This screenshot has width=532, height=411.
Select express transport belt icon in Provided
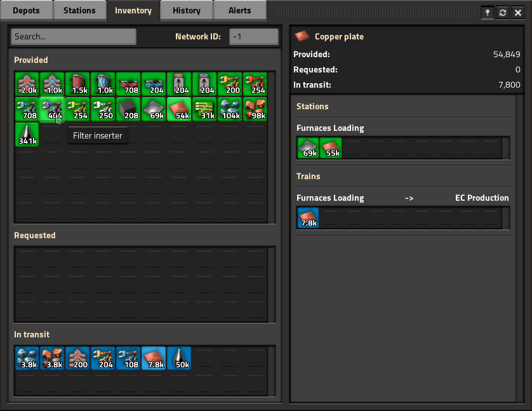click(103, 83)
